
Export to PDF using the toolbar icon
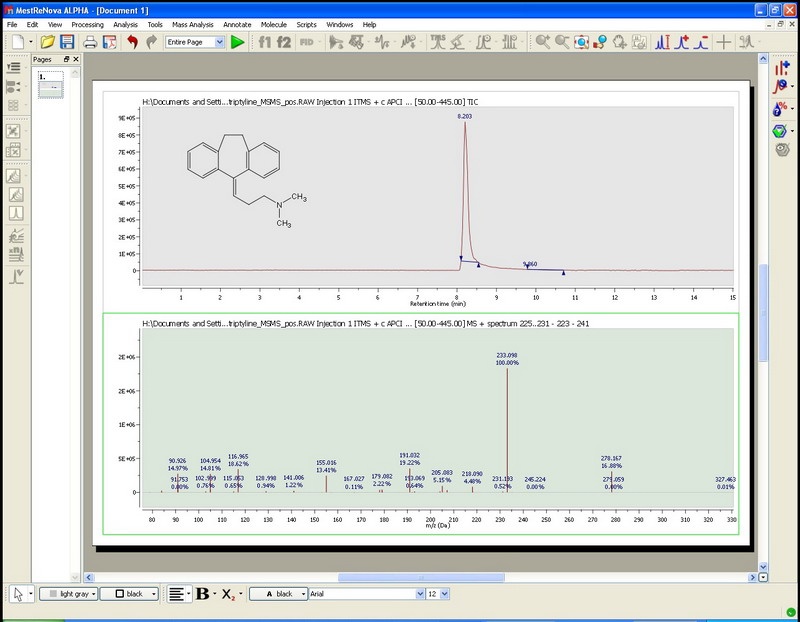tap(109, 42)
